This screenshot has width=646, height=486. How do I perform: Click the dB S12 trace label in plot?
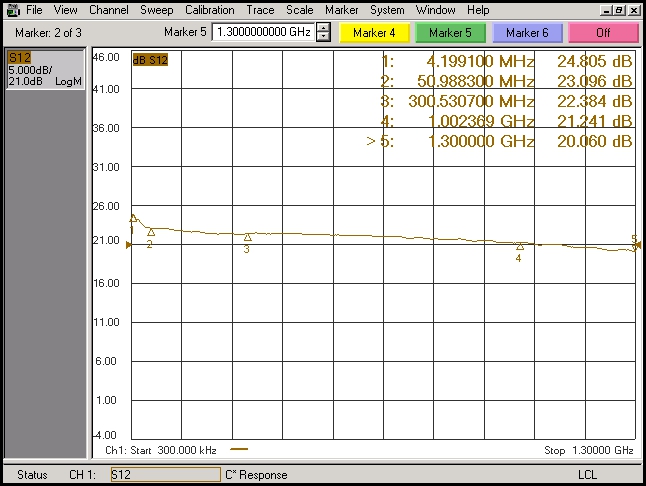pyautogui.click(x=150, y=60)
